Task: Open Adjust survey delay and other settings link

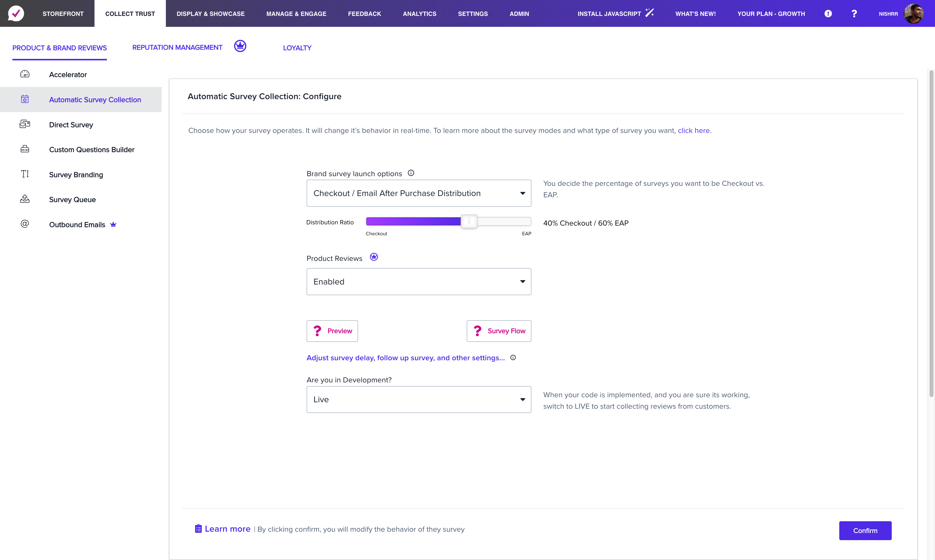Action: pos(406,358)
